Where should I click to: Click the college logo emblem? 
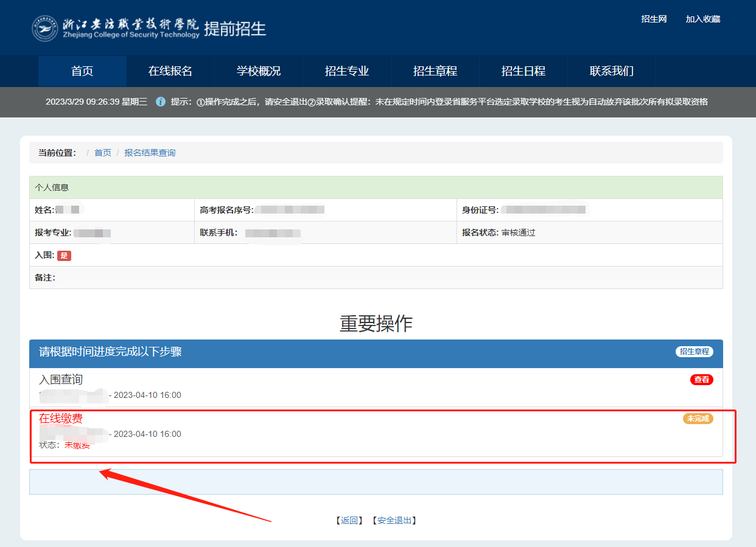coord(45,28)
